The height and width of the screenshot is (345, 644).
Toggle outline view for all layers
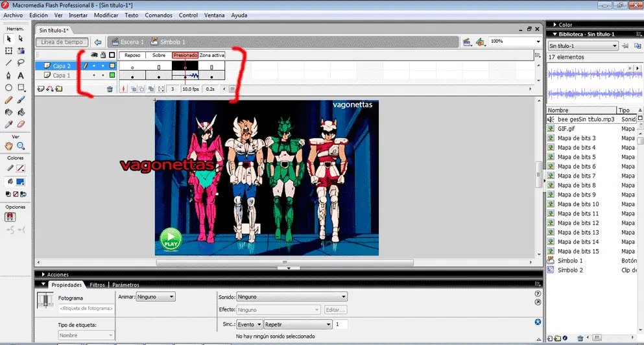[x=112, y=55]
